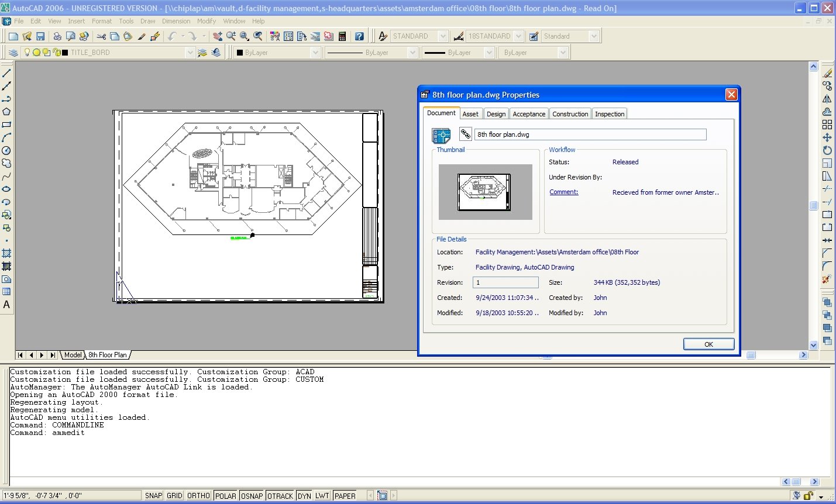Screen dimensions: 836x504
Task: Switch to the Model tab
Action: tap(73, 354)
